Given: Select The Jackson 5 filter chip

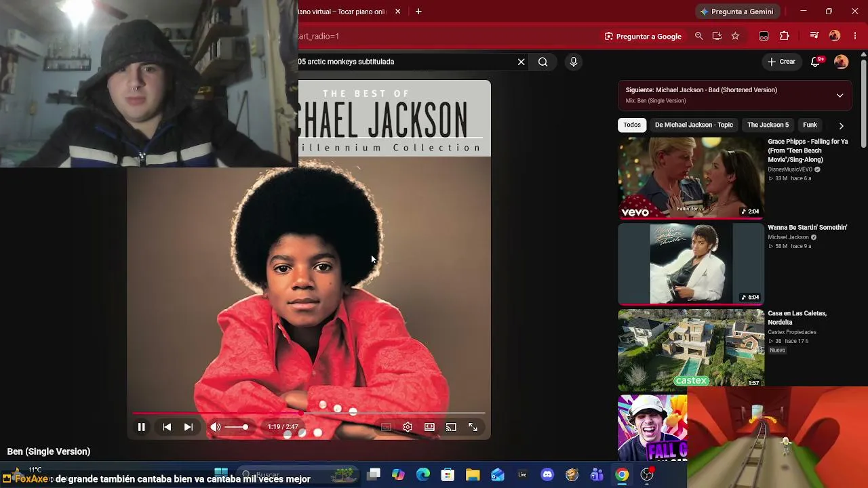Looking at the screenshot, I should point(768,125).
